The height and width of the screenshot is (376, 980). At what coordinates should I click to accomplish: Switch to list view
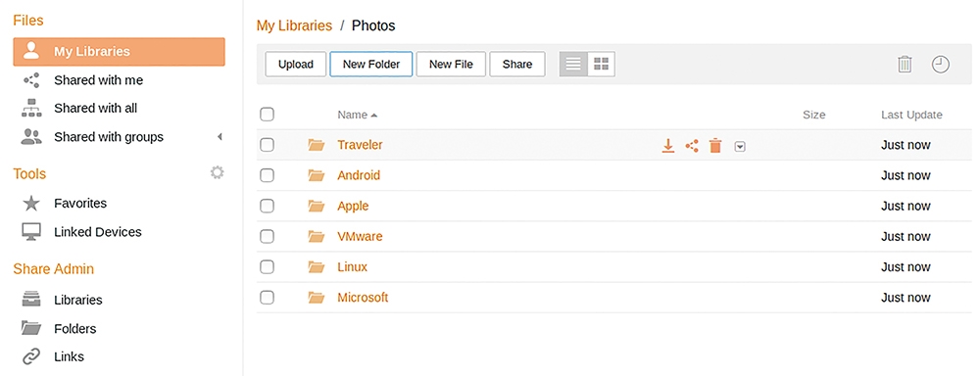(x=573, y=64)
